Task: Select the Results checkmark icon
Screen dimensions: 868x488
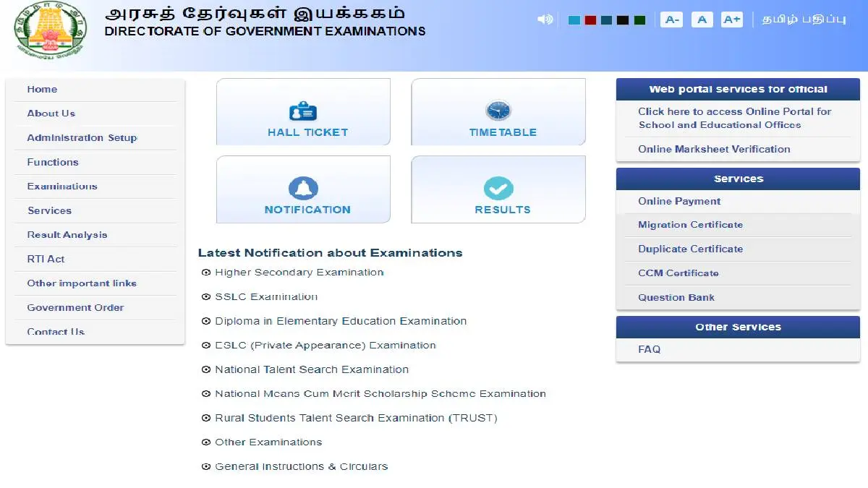Action: 498,187
